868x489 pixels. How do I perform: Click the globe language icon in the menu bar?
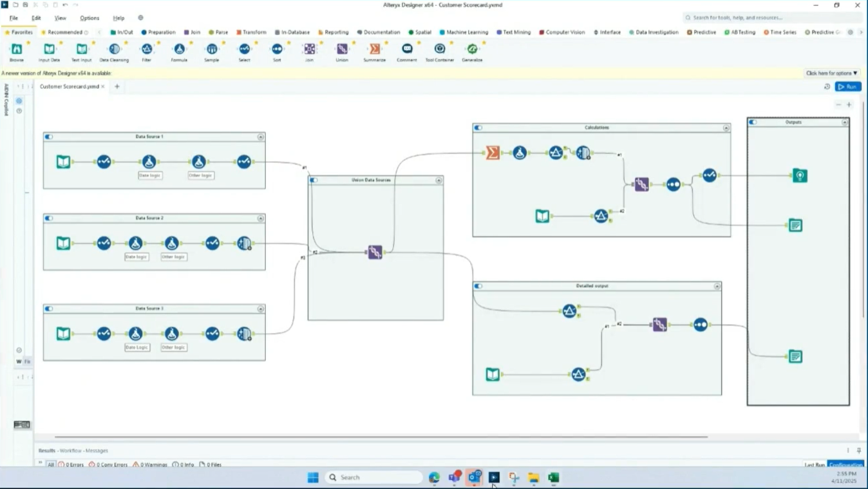(x=140, y=18)
